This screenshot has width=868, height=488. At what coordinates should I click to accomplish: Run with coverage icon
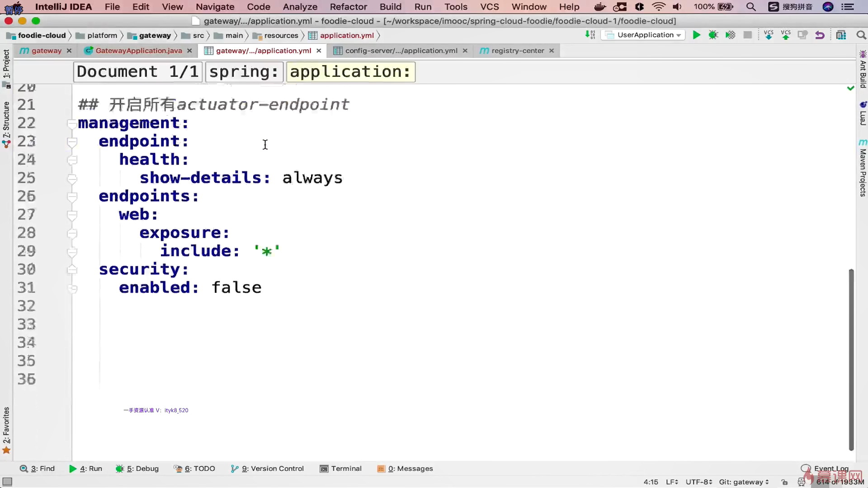(731, 35)
